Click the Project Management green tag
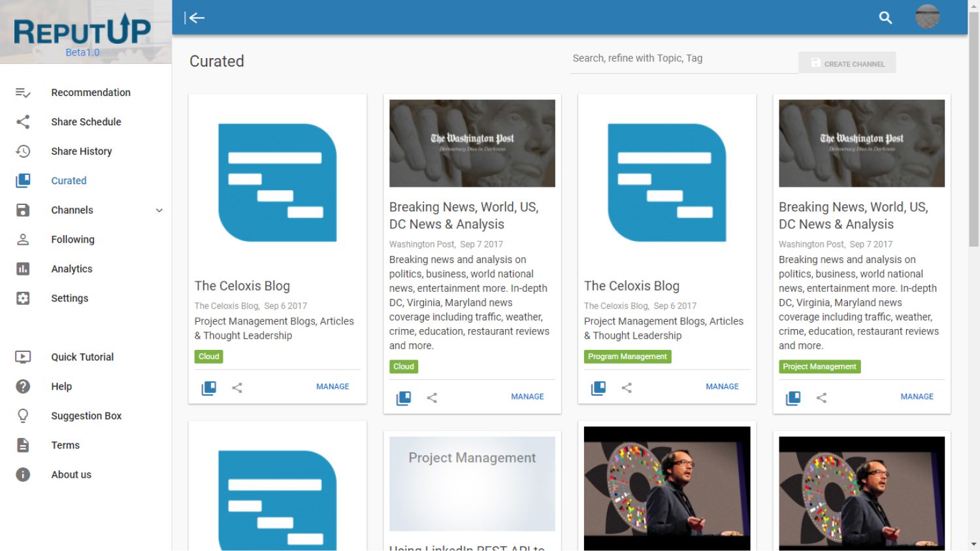This screenshot has height=551, width=980. 819,366
